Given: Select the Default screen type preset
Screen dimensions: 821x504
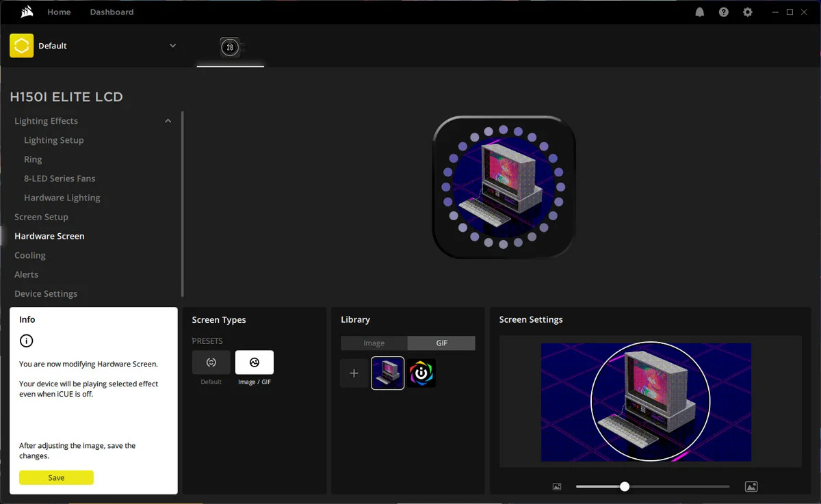Looking at the screenshot, I should coord(211,362).
